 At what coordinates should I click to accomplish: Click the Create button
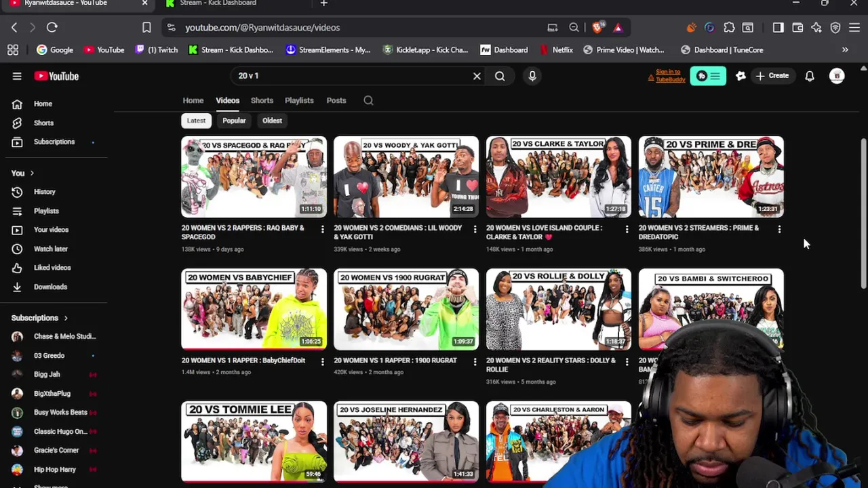772,76
